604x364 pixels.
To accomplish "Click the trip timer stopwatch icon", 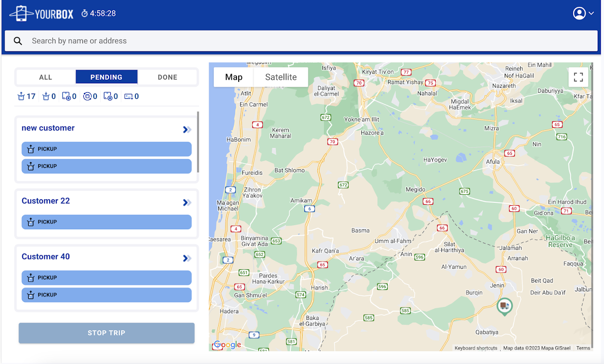I will tap(84, 14).
